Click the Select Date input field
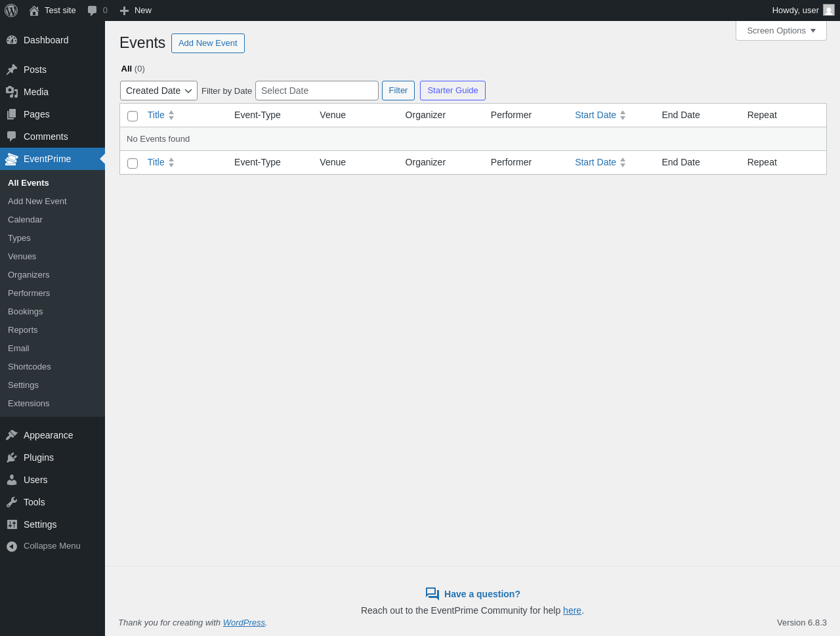This screenshot has height=636, width=840. pos(317,91)
